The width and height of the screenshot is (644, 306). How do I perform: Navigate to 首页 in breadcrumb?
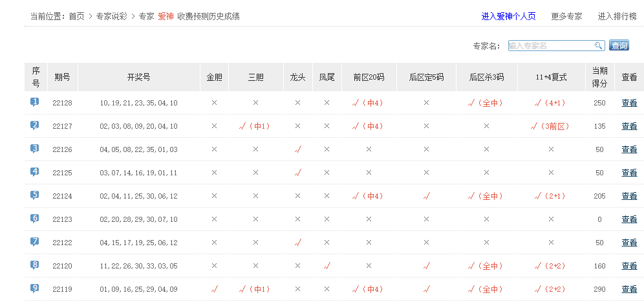[x=76, y=16]
